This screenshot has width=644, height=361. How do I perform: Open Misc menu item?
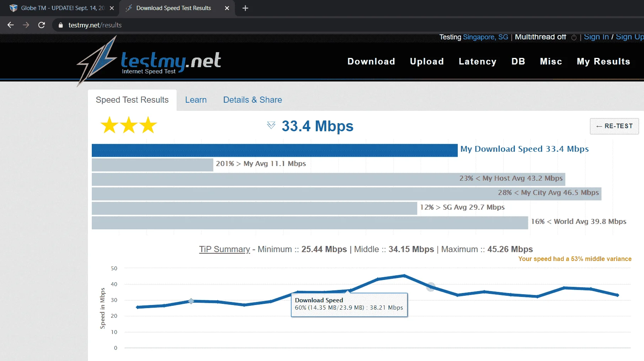(551, 61)
